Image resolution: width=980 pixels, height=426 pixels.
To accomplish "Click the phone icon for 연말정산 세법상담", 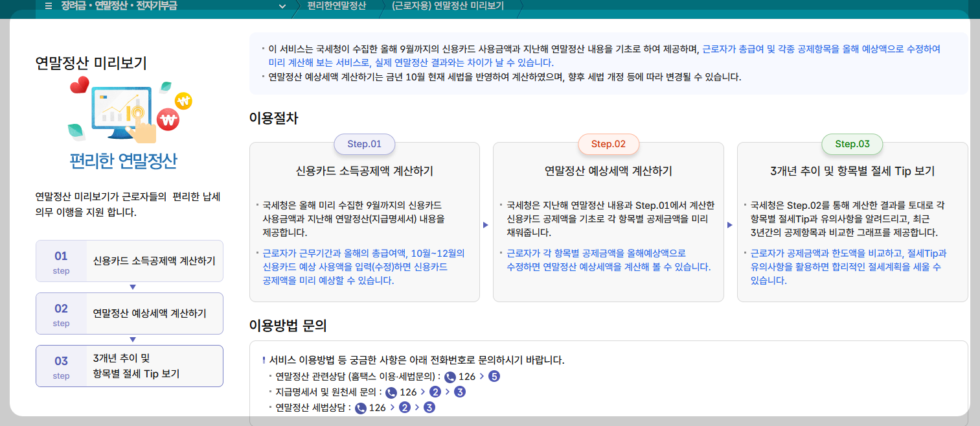I will coord(360,407).
